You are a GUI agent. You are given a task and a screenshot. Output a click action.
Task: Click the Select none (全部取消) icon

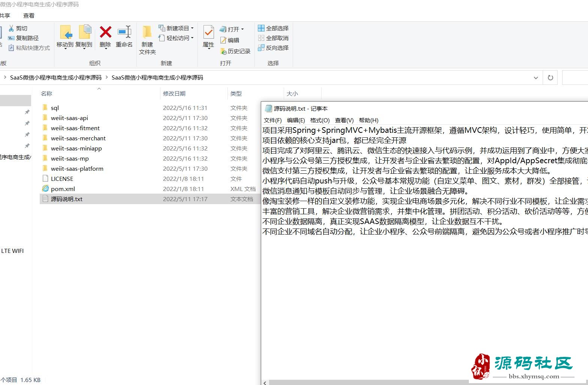point(261,38)
